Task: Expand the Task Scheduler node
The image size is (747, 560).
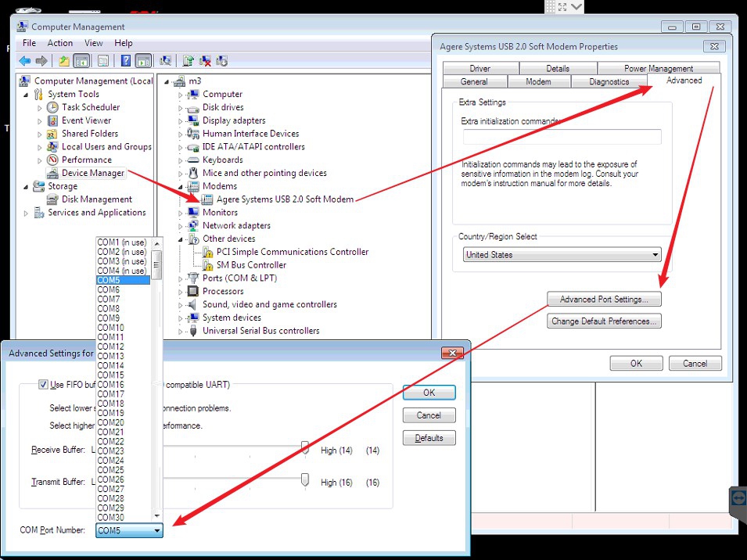Action: (x=40, y=108)
